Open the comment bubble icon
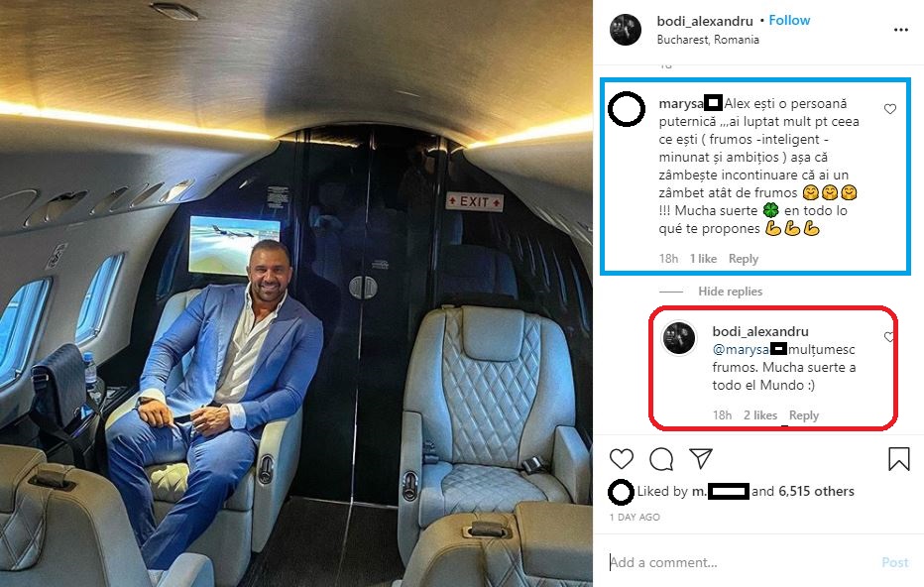The image size is (924, 587). (x=661, y=459)
